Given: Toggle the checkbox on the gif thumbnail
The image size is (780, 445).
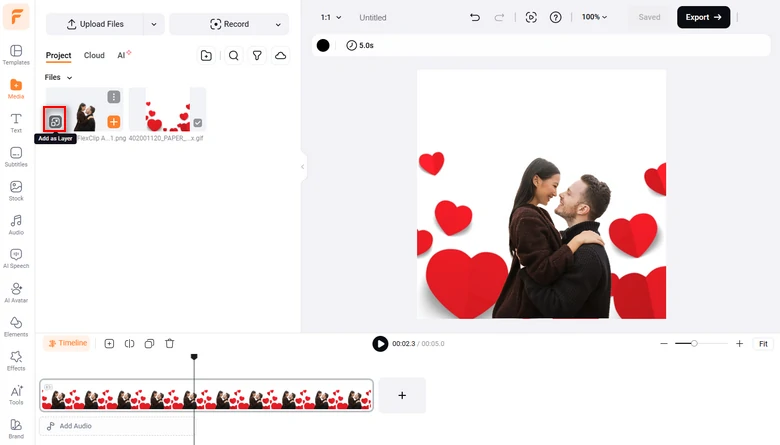Looking at the screenshot, I should 197,122.
